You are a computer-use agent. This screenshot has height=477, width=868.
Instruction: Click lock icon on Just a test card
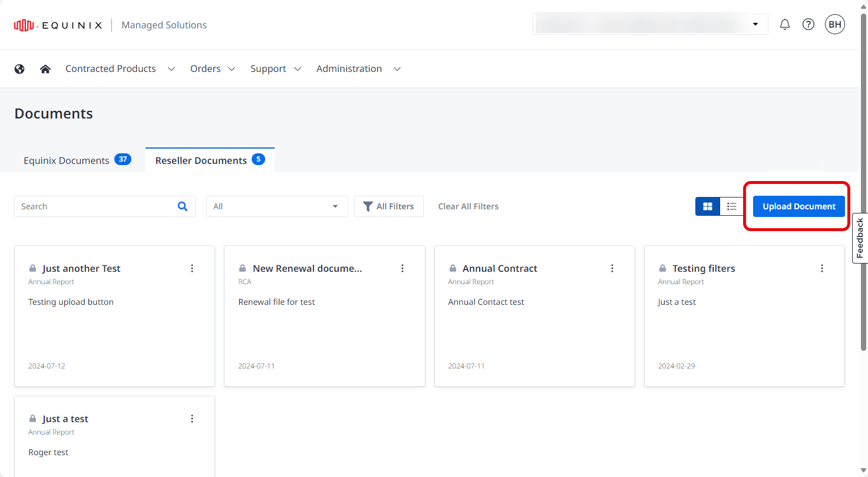pos(33,419)
